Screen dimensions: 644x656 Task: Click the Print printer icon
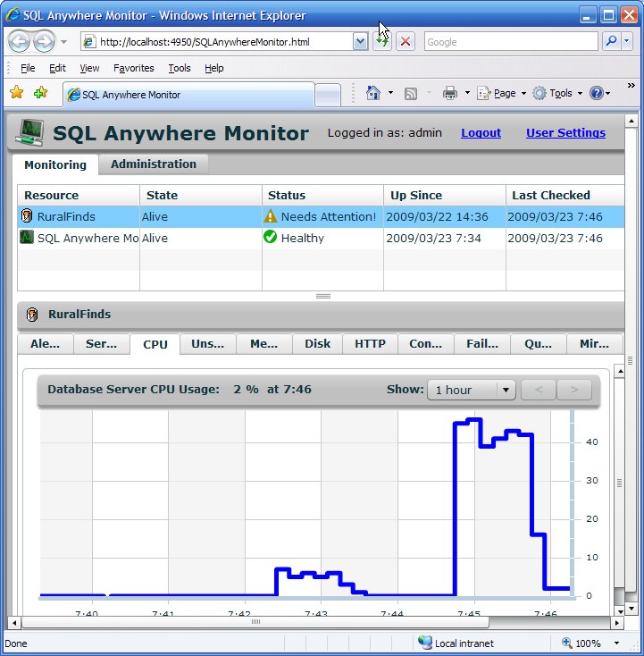pos(450,93)
